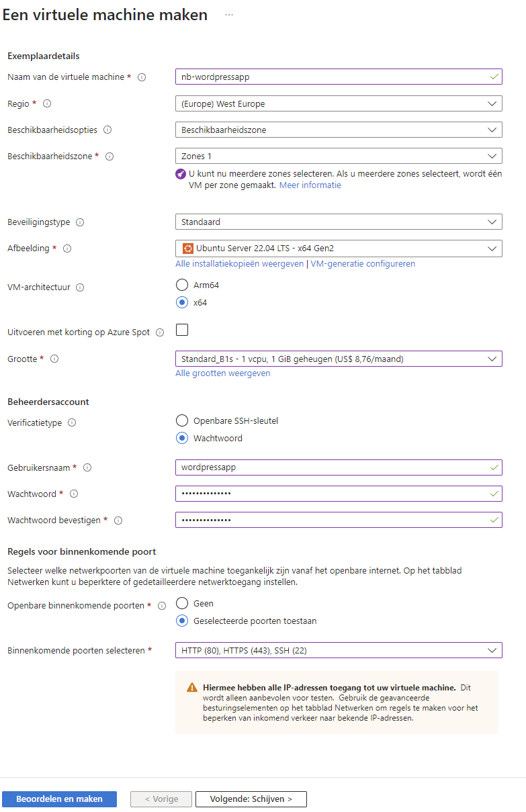The image size is (526, 812).
Task: Open the Regio dropdown
Action: point(338,104)
